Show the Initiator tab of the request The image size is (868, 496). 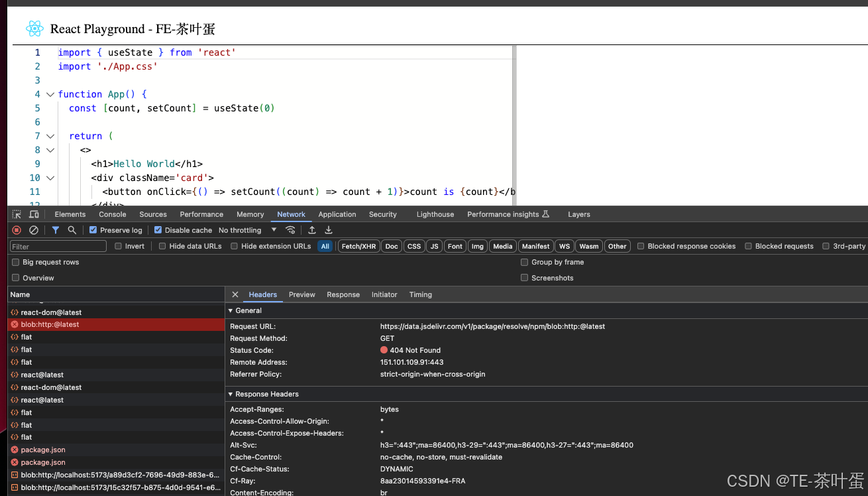pyautogui.click(x=384, y=294)
